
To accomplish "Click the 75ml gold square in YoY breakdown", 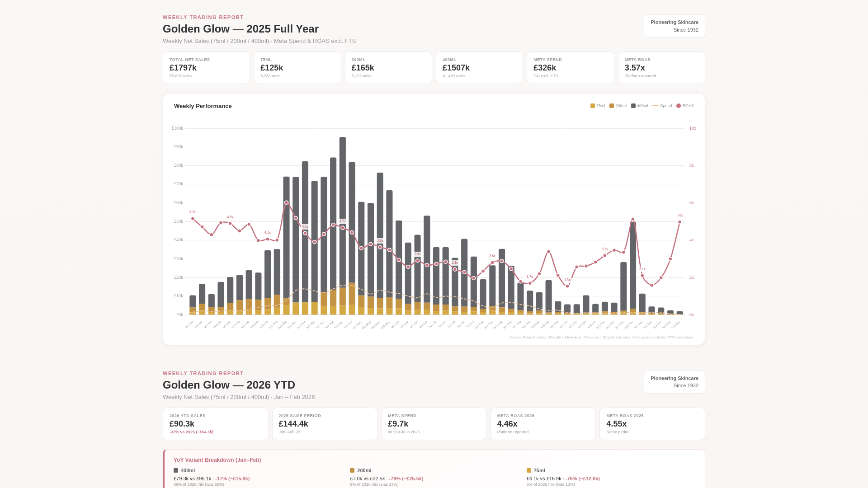I will (x=529, y=470).
